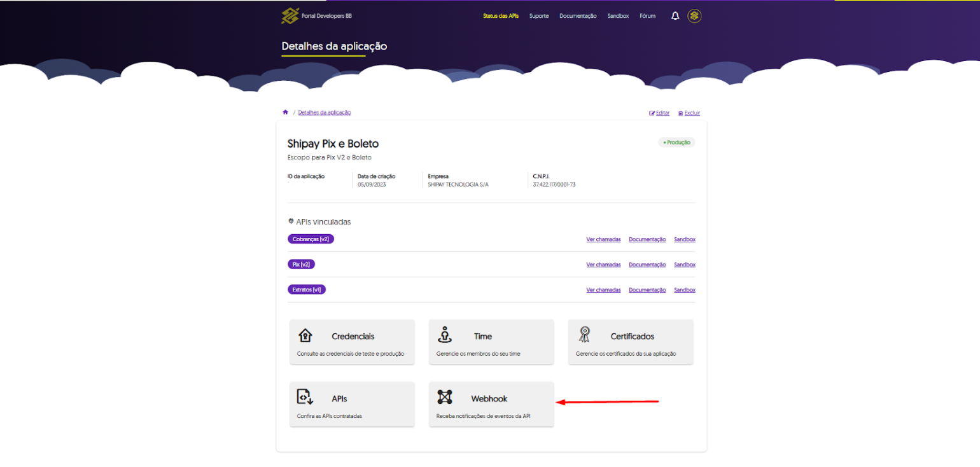Click 'Gerencie os certificados da sua aplicação' text
The width and height of the screenshot is (980, 467).
(x=626, y=354)
